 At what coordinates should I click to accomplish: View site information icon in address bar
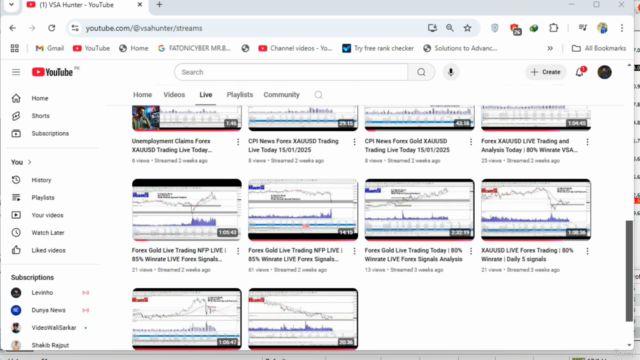(75, 28)
